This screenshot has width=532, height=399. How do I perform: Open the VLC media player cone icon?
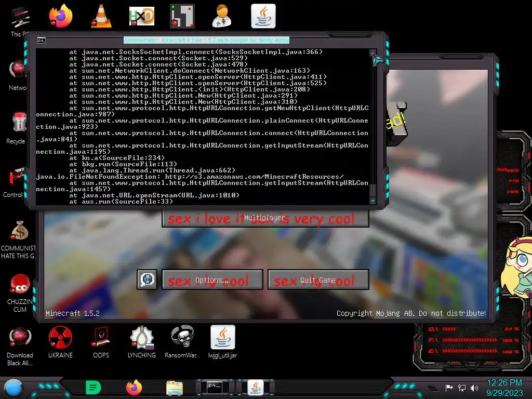tap(101, 16)
